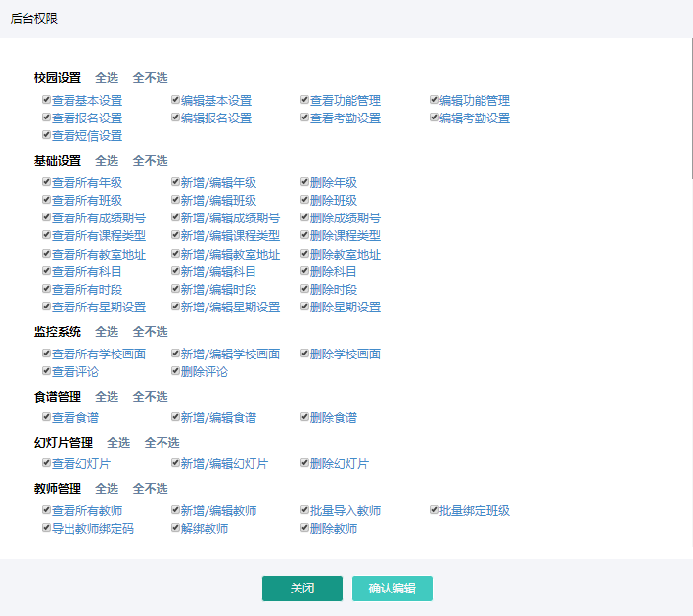693x616 pixels.
Task: Toggle 删除课程类型 checkbox
Action: point(304,235)
